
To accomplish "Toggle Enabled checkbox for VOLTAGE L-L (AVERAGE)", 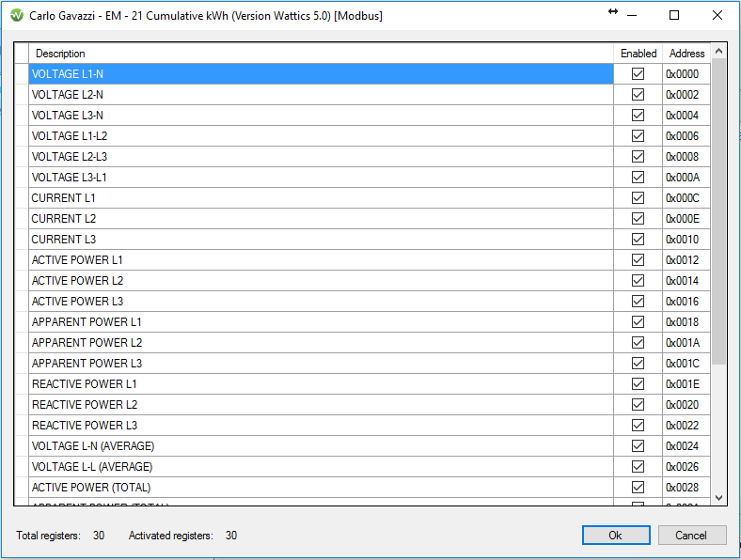I will [x=638, y=466].
